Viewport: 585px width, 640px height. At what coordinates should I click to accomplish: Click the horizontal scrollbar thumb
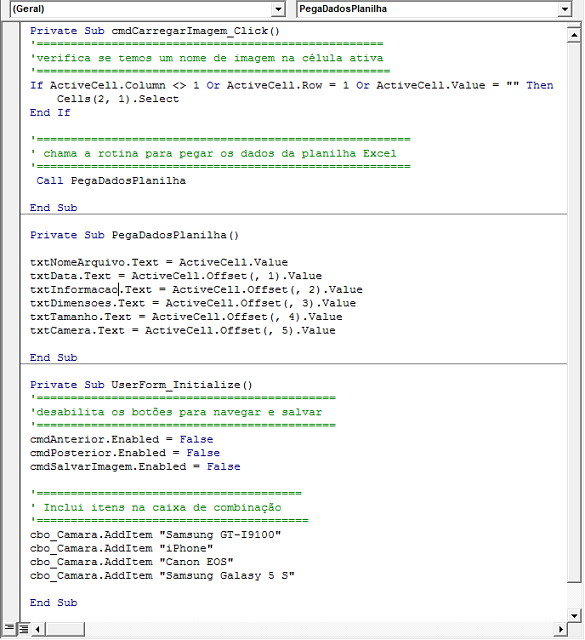(x=65, y=629)
